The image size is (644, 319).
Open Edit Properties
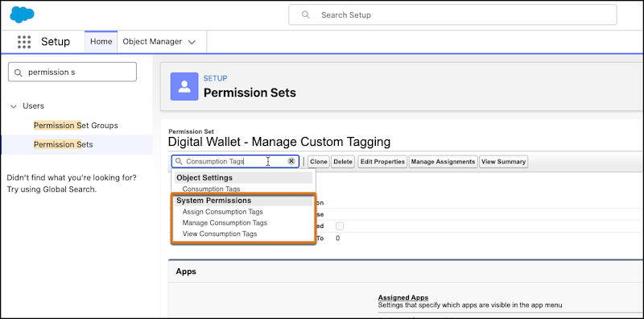pyautogui.click(x=383, y=162)
